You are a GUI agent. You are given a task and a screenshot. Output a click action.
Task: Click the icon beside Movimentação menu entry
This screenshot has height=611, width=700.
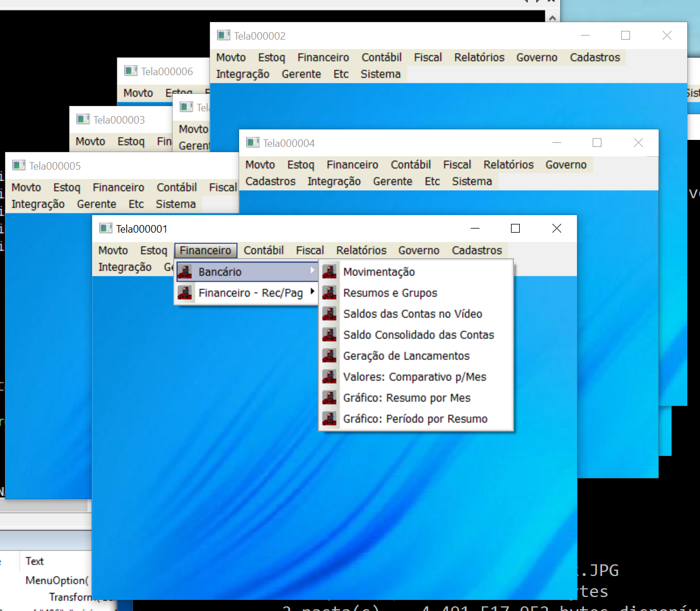(330, 272)
